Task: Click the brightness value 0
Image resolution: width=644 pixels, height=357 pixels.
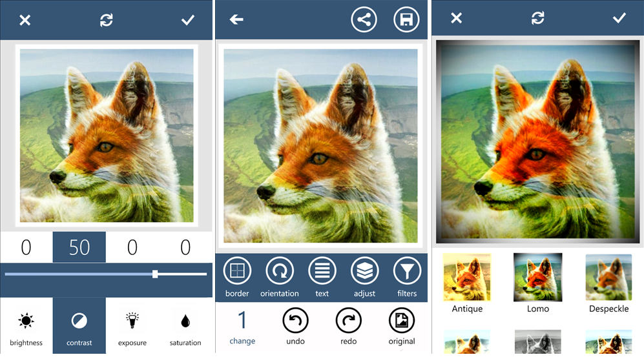Action: [x=26, y=247]
